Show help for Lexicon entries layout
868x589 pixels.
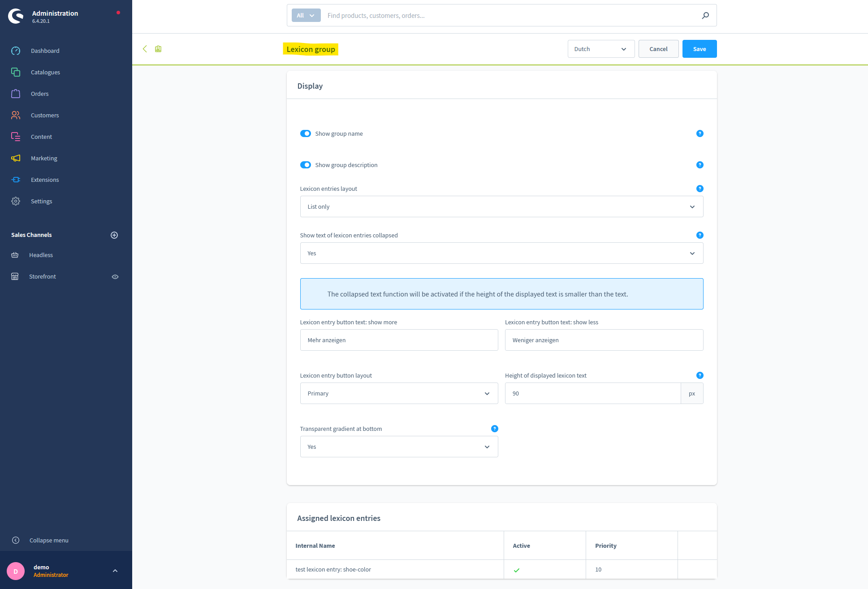[x=700, y=189]
